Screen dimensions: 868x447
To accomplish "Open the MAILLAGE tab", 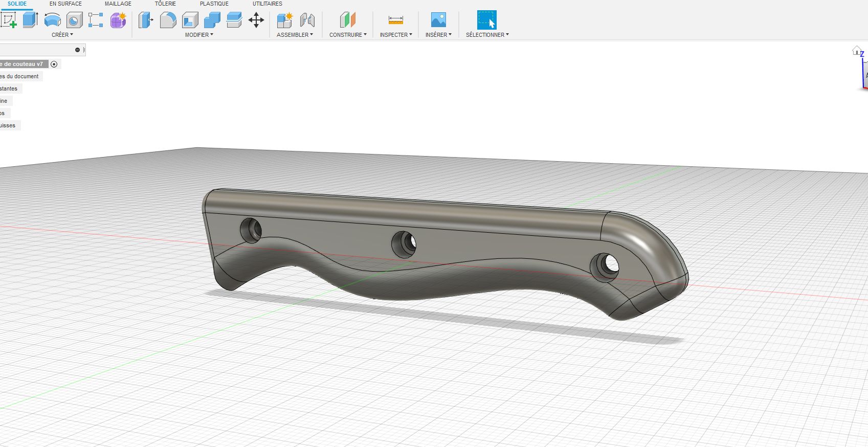I will point(118,4).
